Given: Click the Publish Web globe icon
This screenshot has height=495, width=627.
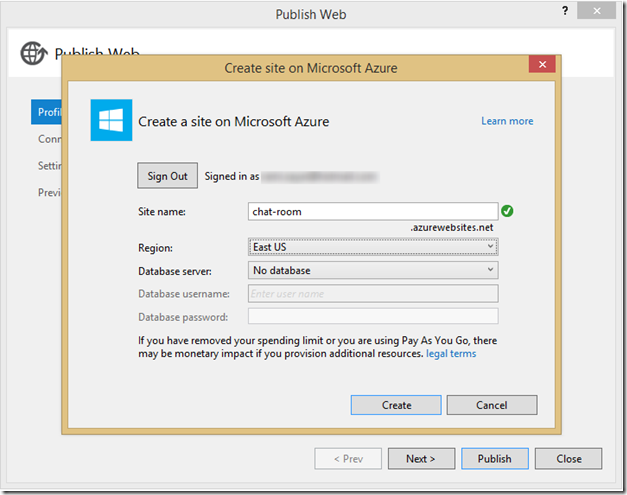Looking at the screenshot, I should click(34, 53).
